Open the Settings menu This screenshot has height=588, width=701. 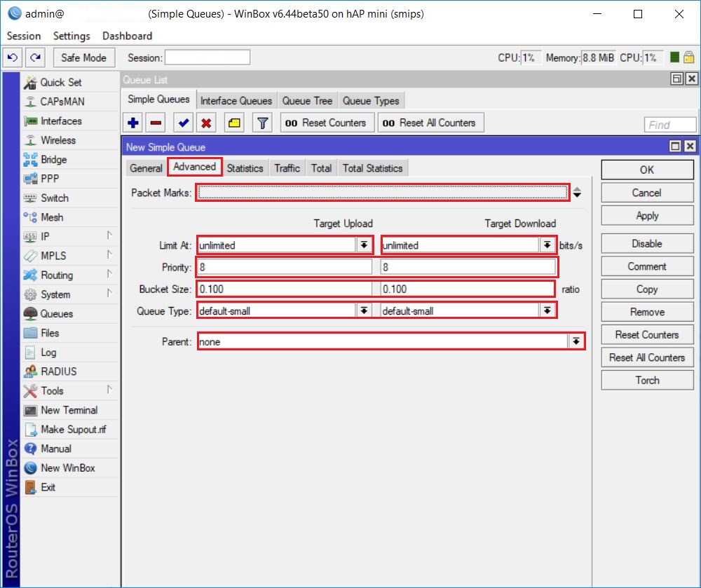pos(70,36)
